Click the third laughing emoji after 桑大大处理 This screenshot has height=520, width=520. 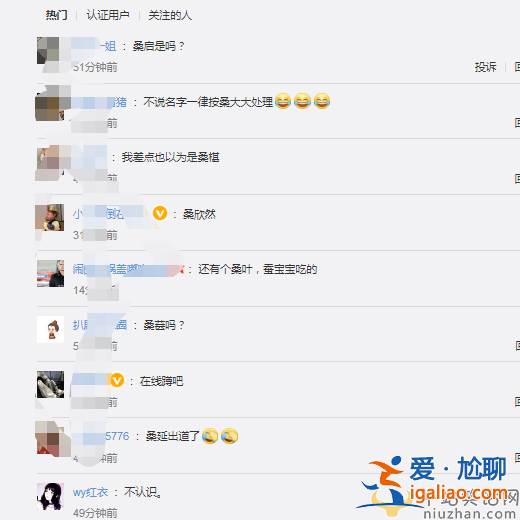click(322, 101)
